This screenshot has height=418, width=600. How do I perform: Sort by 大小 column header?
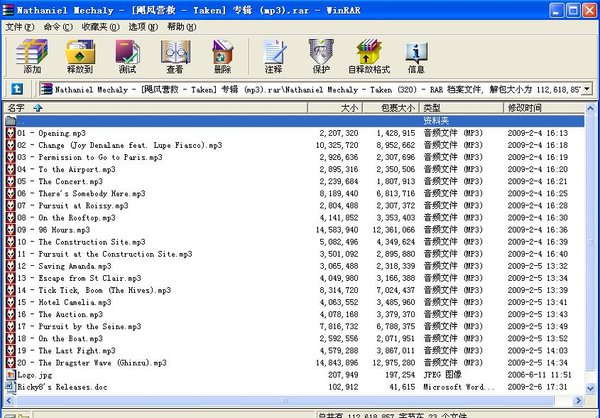click(x=335, y=108)
